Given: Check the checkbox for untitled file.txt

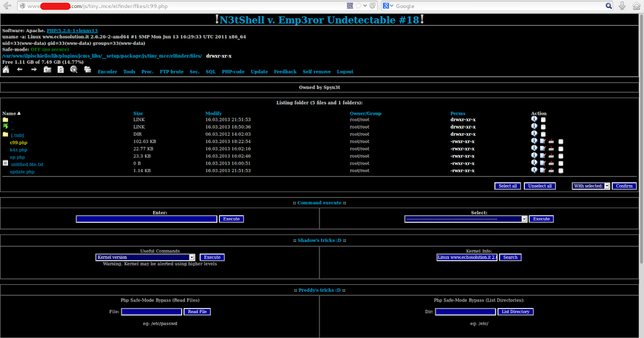Looking at the screenshot, I should point(561,163).
